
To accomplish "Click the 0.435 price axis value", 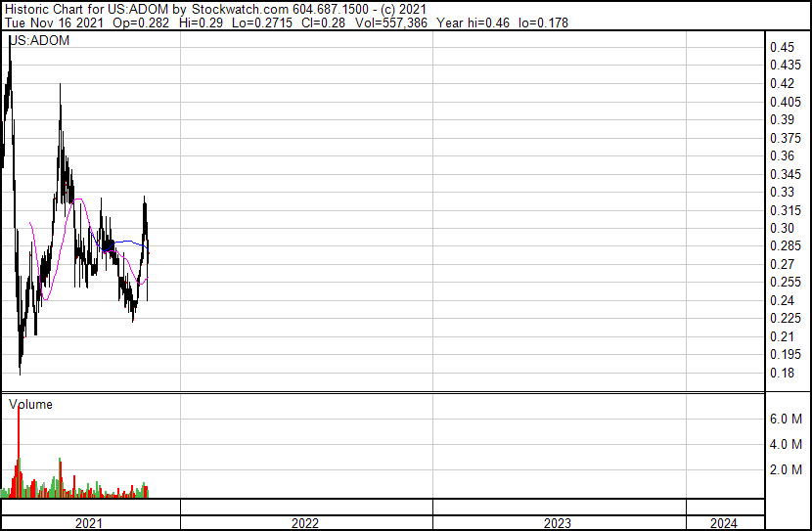I will tap(786, 66).
